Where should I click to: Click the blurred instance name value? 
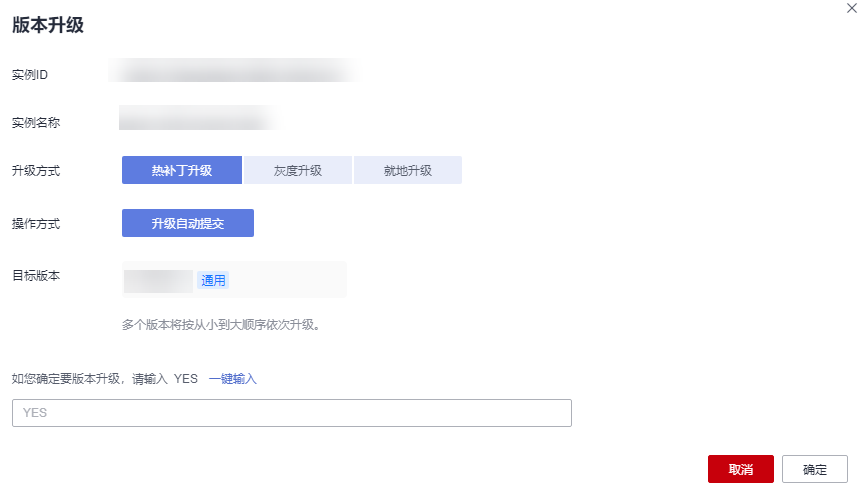197,121
